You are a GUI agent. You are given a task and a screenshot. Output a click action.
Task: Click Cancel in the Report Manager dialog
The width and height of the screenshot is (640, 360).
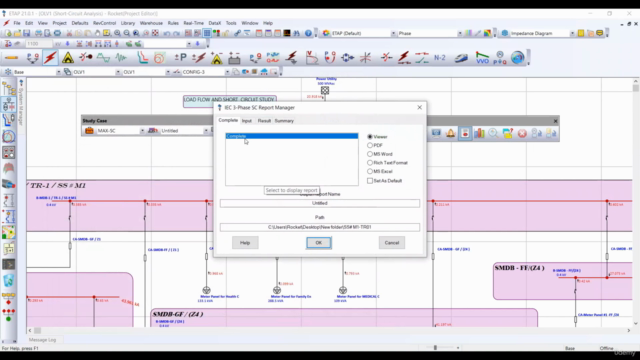[x=391, y=242]
